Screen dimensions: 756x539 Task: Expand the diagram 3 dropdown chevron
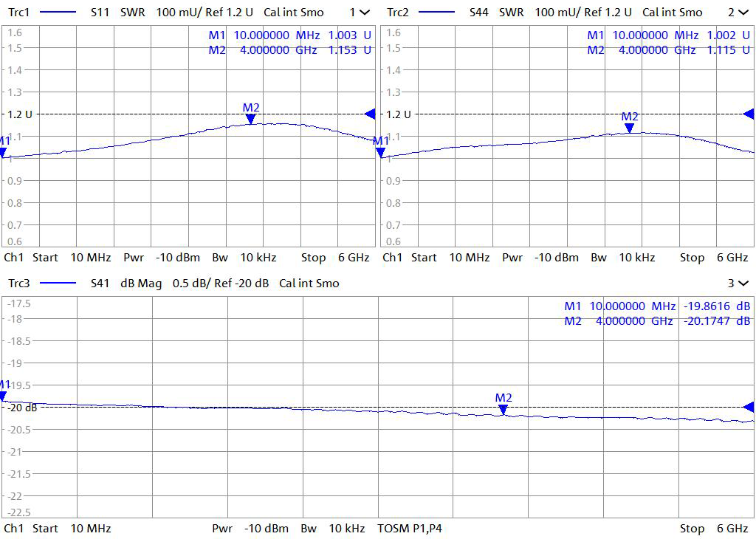coord(743,284)
